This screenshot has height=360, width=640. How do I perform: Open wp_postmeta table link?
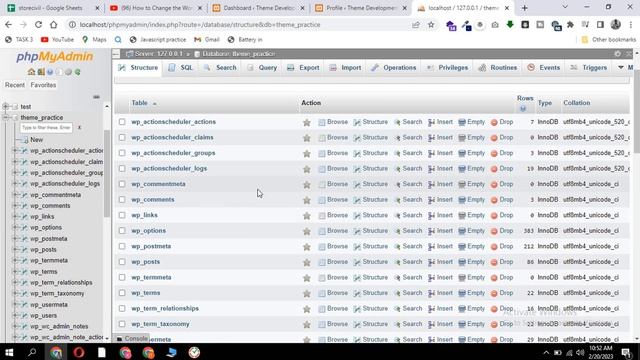coord(151,246)
